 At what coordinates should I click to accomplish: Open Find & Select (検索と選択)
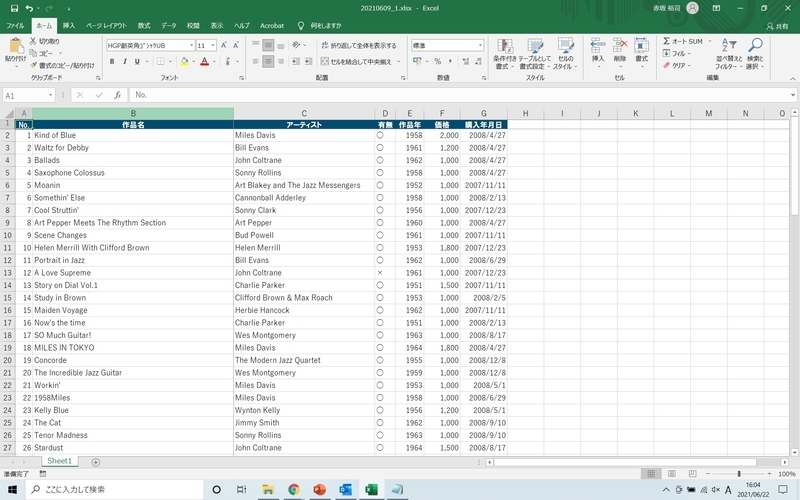[x=755, y=54]
